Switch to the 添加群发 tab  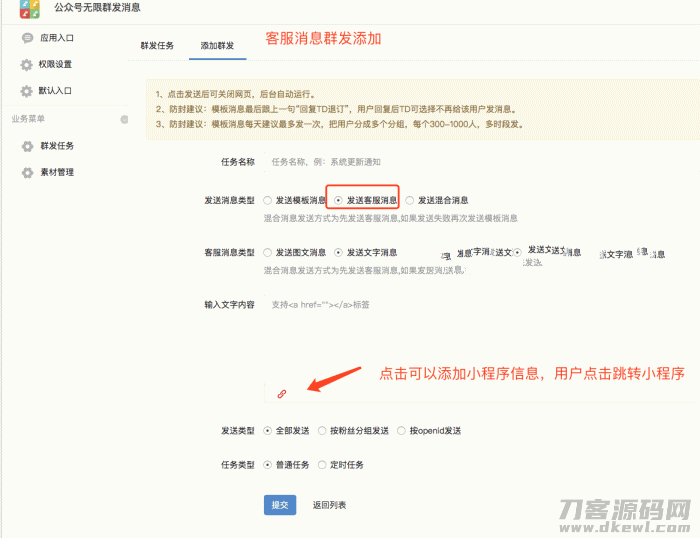click(217, 46)
